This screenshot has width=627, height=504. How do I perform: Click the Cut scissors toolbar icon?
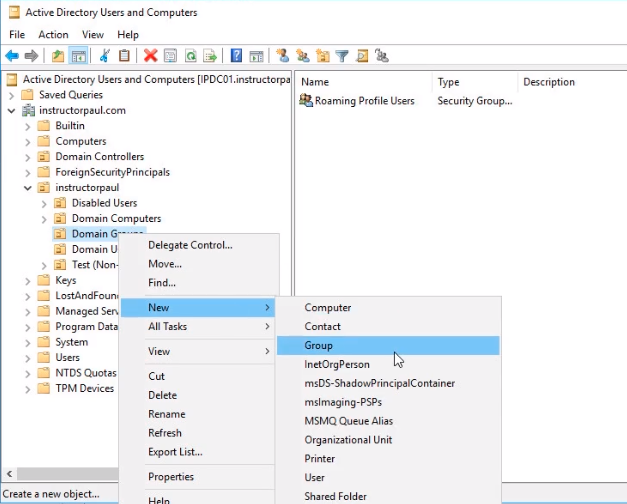[x=105, y=56]
